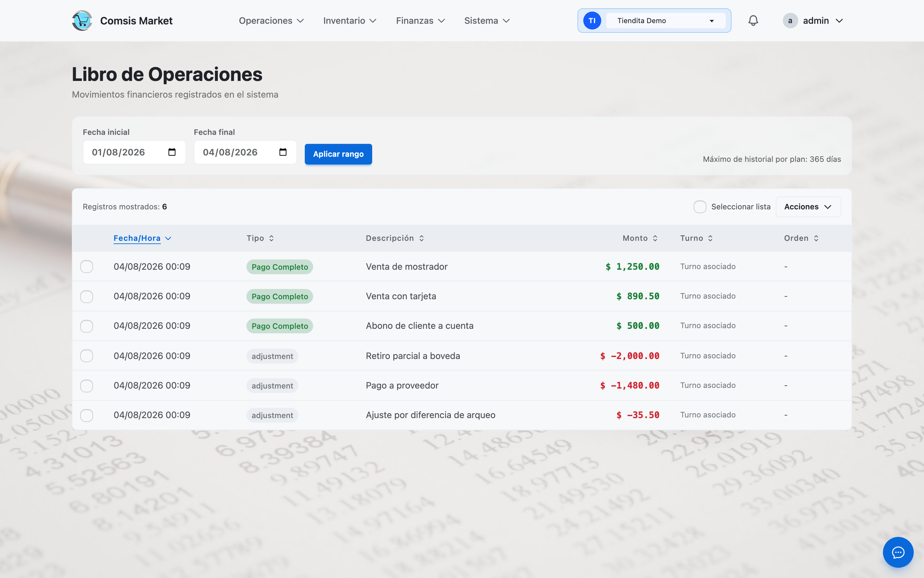Click adjustment badge for Retiro parcial a boveda
Viewport: 924px width, 578px height.
(272, 356)
